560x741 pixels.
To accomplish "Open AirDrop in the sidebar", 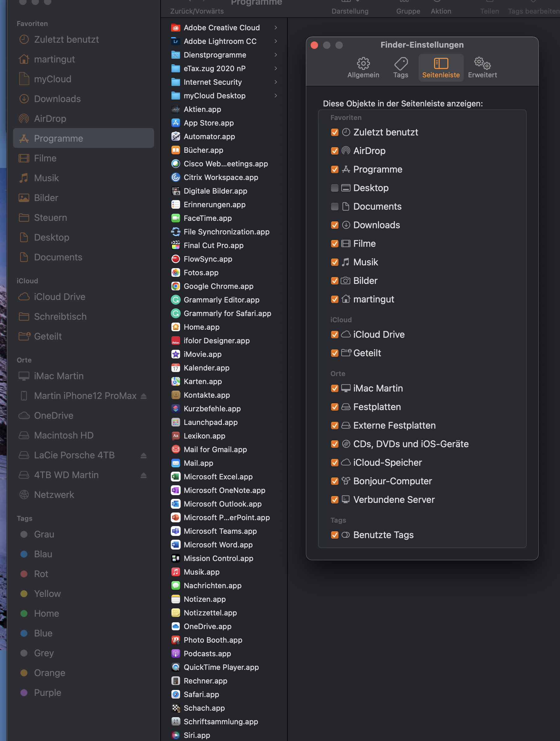I will (50, 118).
